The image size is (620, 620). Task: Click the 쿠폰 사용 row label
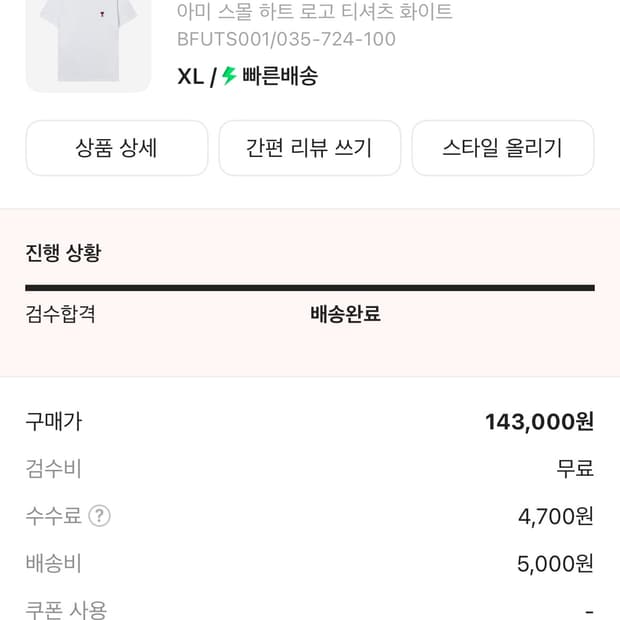(x=66, y=609)
